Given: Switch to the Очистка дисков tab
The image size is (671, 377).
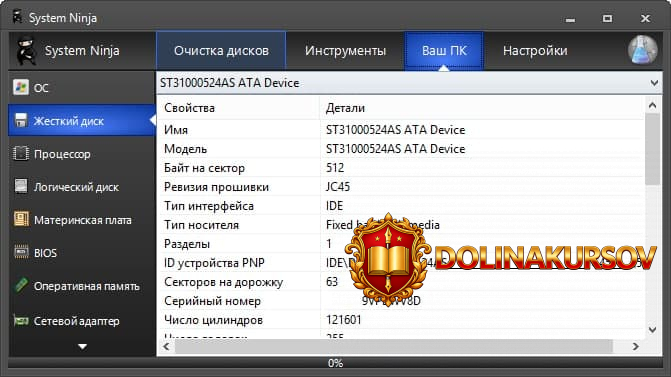Looking at the screenshot, I should [221, 50].
